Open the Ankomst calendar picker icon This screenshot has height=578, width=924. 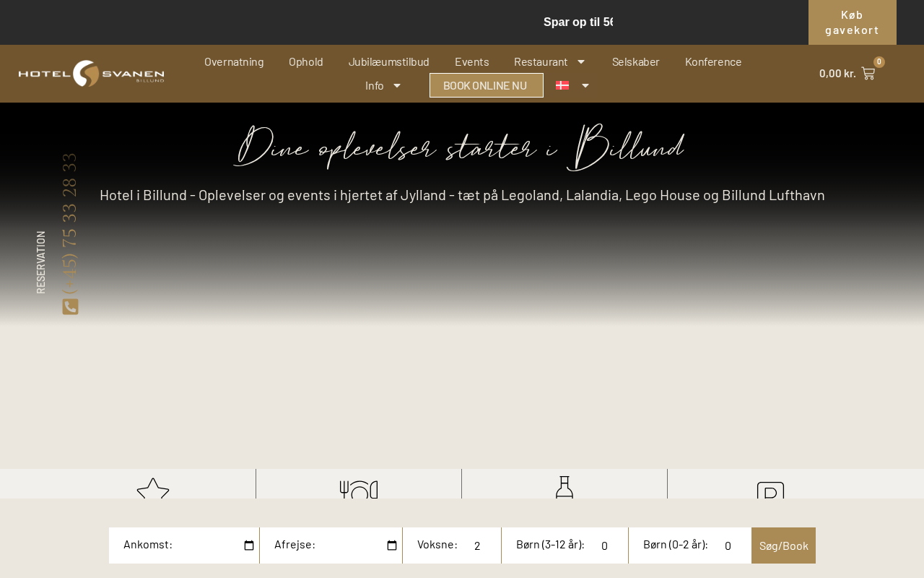coord(249,545)
